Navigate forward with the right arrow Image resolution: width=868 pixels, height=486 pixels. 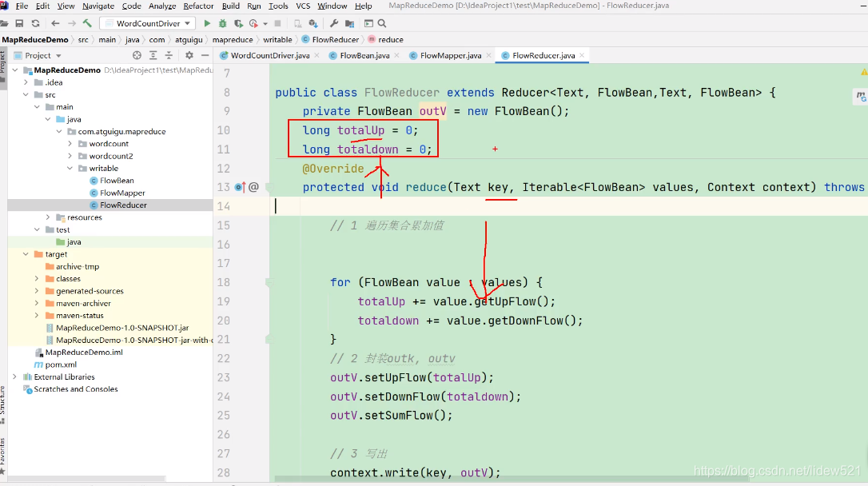[x=71, y=23]
